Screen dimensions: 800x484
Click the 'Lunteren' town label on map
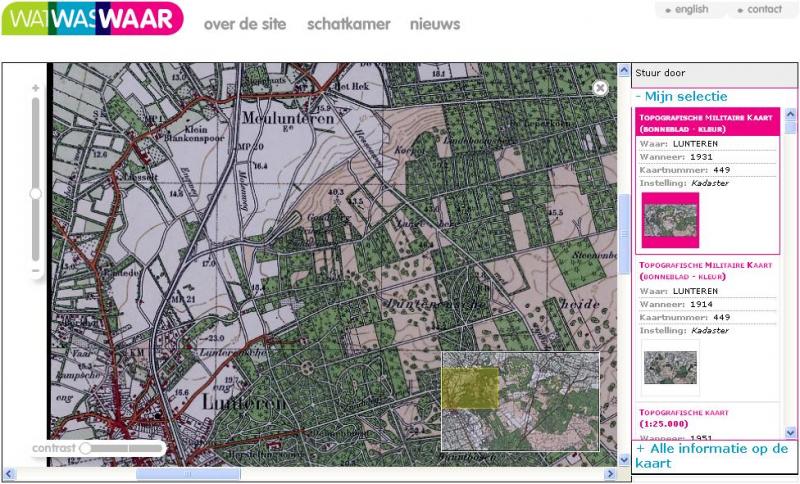tap(244, 402)
